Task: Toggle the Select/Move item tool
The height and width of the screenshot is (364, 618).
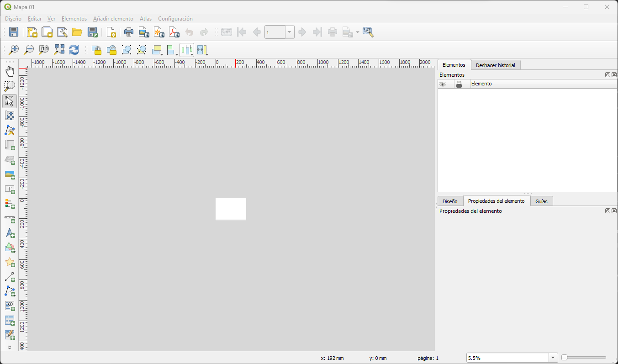Action: [10, 101]
